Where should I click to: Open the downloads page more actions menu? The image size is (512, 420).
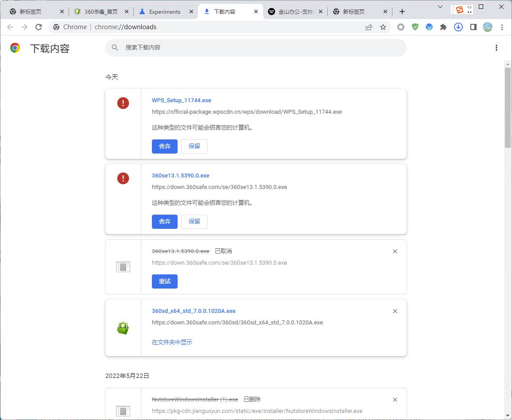pos(496,48)
